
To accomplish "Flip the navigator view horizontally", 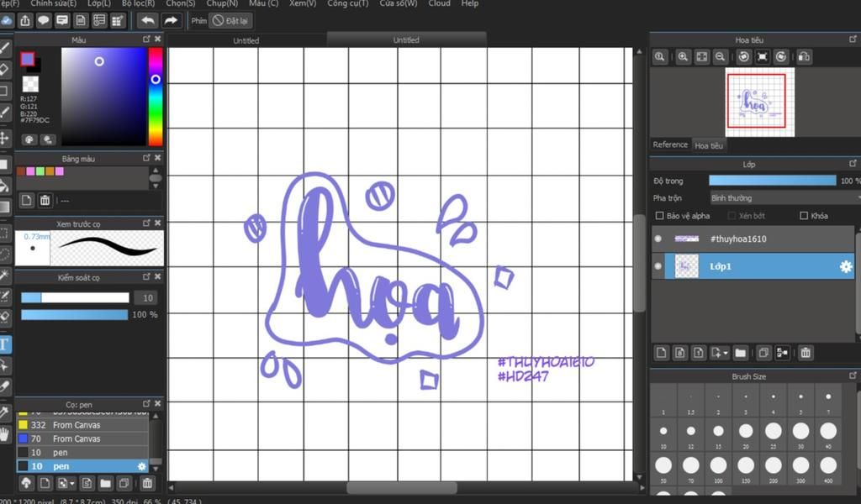I will click(804, 56).
